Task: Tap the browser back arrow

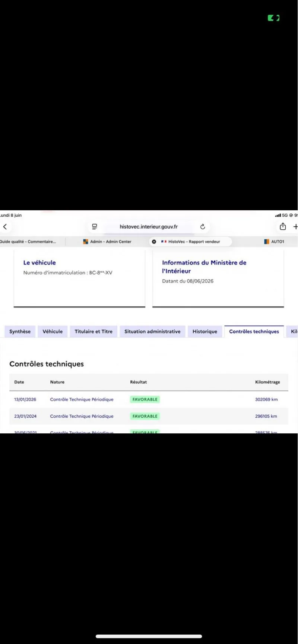Action: (5, 226)
